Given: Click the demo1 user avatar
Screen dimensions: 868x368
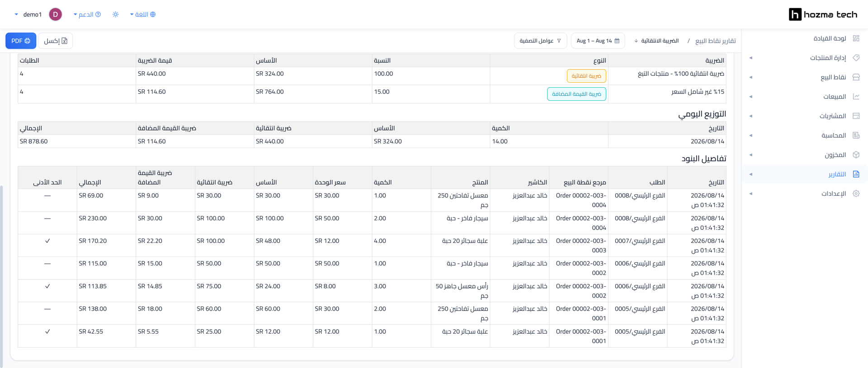Looking at the screenshot, I should [x=55, y=14].
